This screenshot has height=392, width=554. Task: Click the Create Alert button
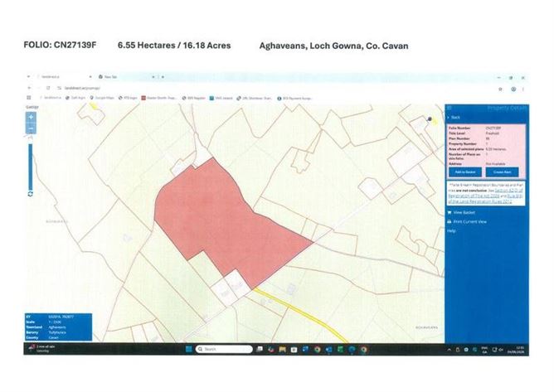tap(502, 172)
